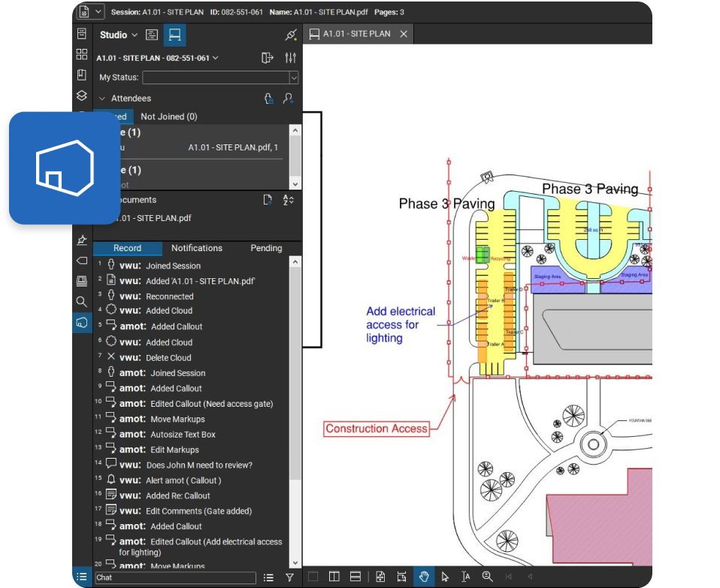This screenshot has width=720, height=588.
Task: Click the record list view icon right of Chat
Action: 268,577
